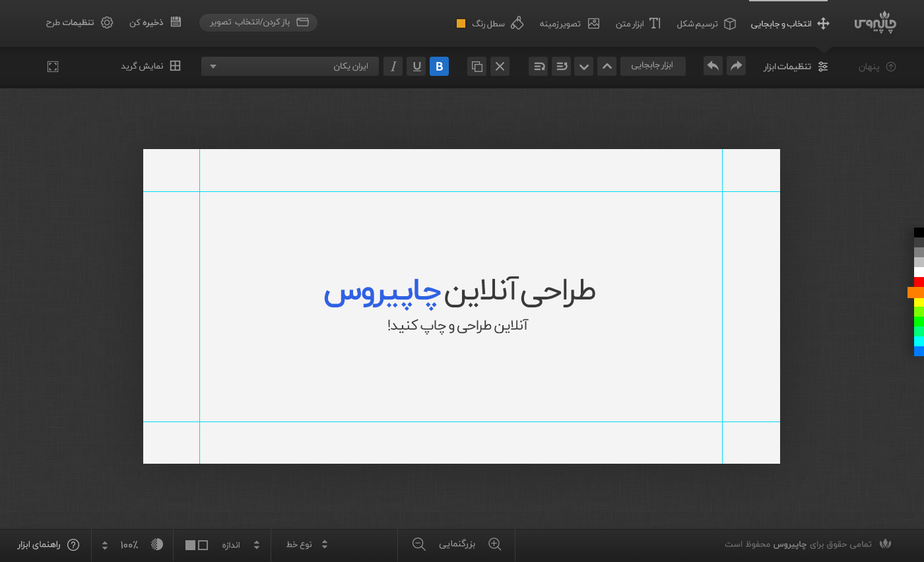Click the ابزار جابجایی button
The width and height of the screenshot is (924, 562).
[653, 66]
